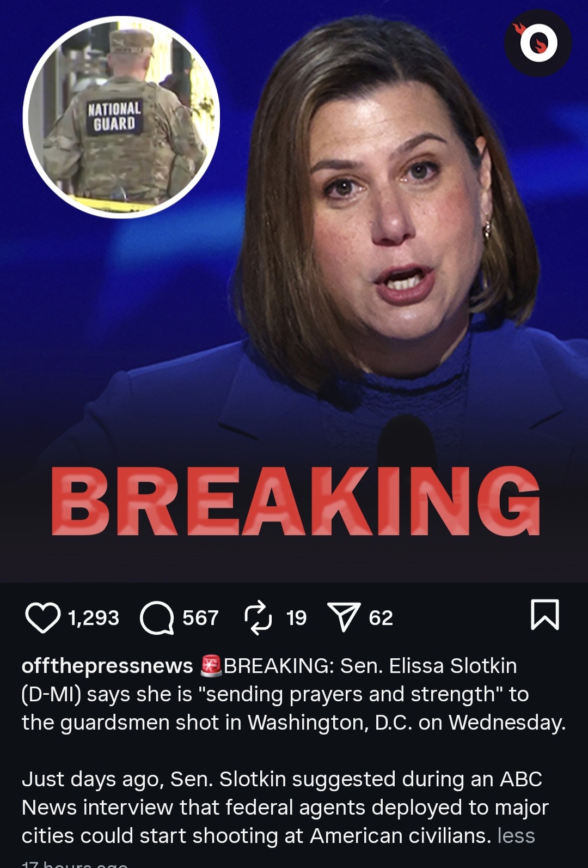Image resolution: width=588 pixels, height=868 pixels.
Task: Open comments via the speech bubble icon
Action: (x=157, y=618)
